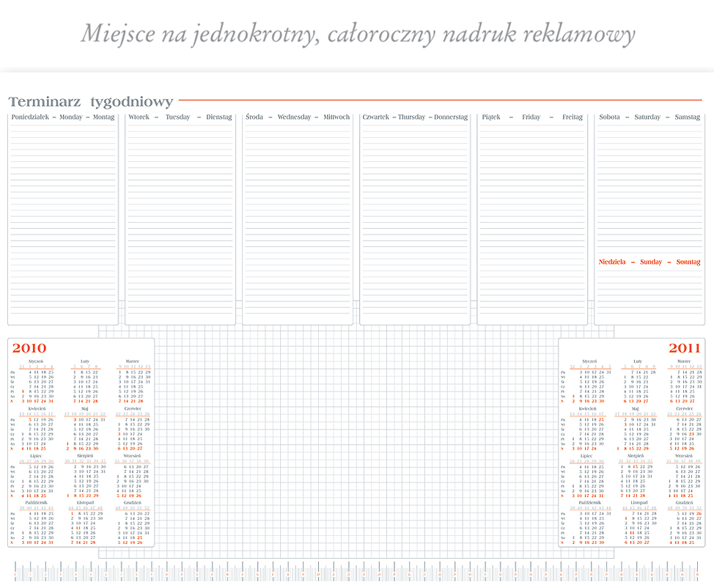Image resolution: width=714 pixels, height=588 pixels.
Task: Click 'Sierpień' in the 2011 calendar
Action: click(636, 456)
